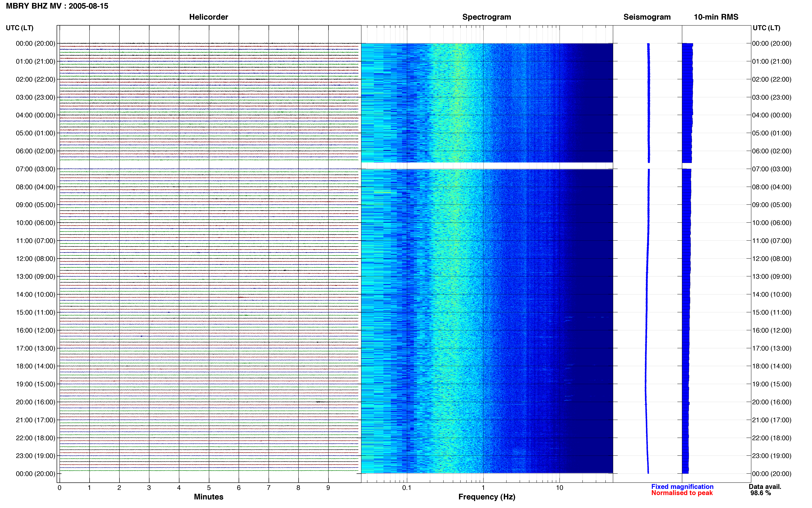The image size is (812, 508).
Task: Select the left-axis 05:00 (01:00) time label
Action: coord(36,133)
